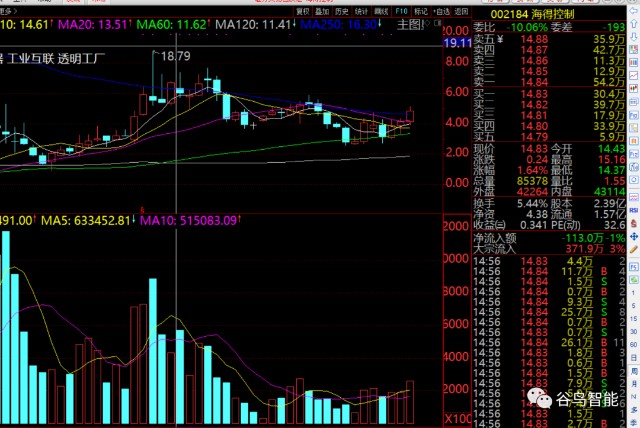640x428 pixels.
Task: Click the 002184 海得控制 stock title
Action: click(532, 15)
